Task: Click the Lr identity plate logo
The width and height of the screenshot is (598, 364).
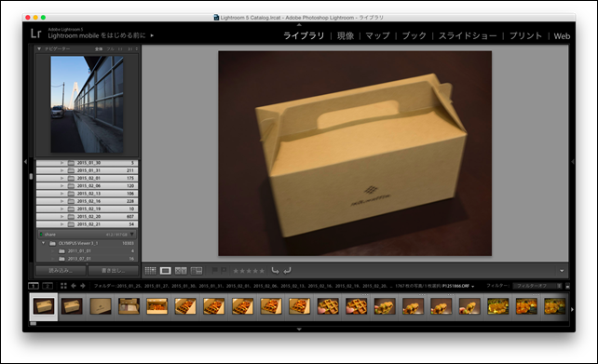Action: tap(35, 34)
